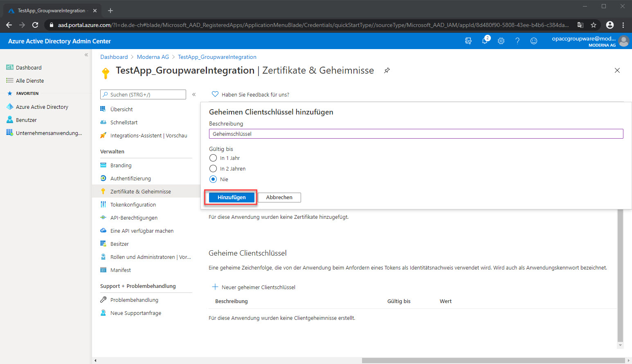Click Neuer geheimer Clientschlüssel

click(x=254, y=287)
